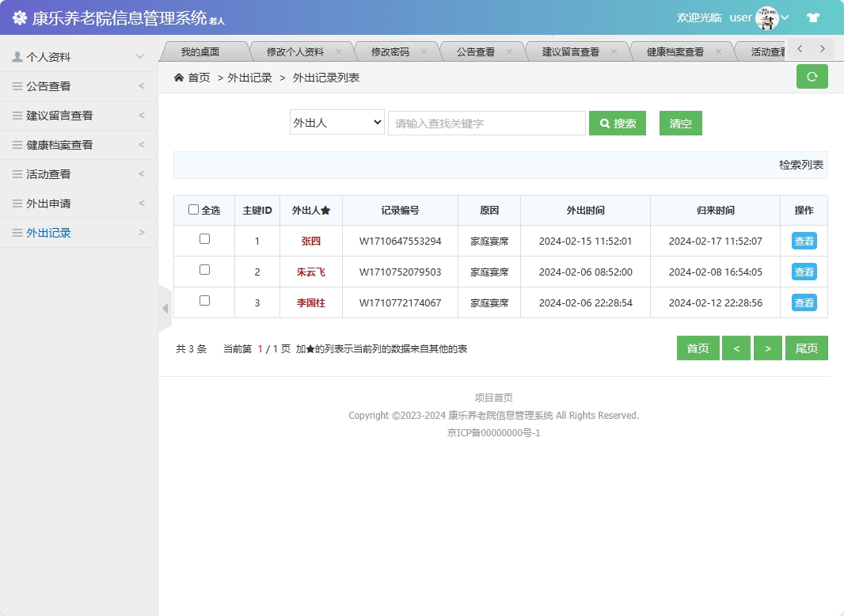
Task: Click the keyword search input field
Action: pos(486,123)
